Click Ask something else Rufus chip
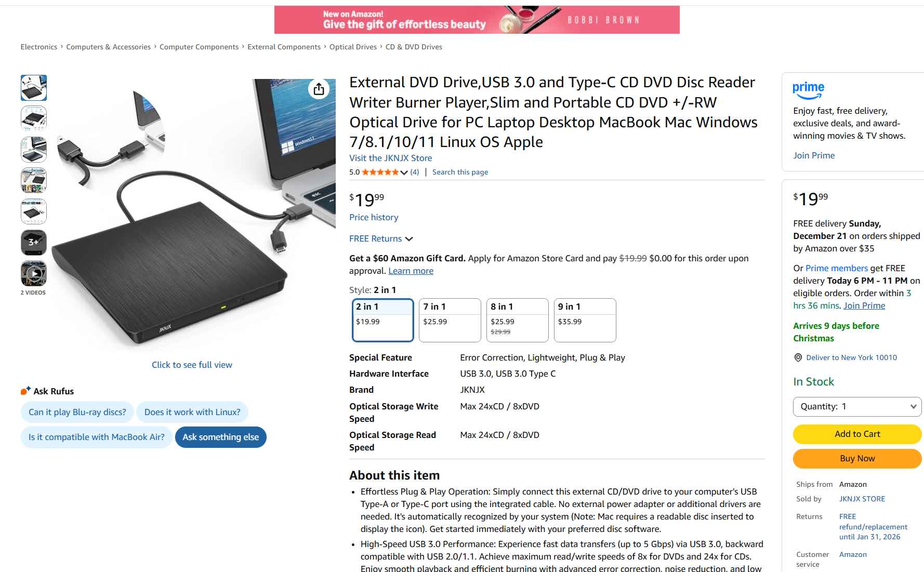 [x=221, y=437]
